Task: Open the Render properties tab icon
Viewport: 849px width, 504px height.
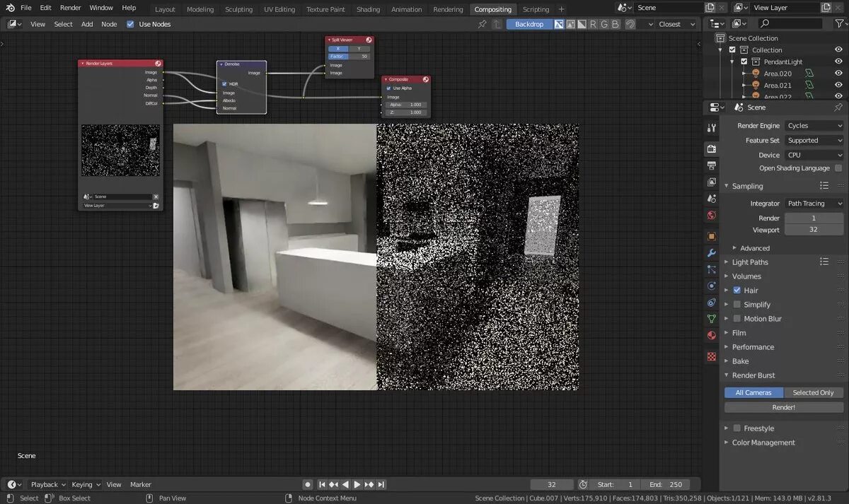Action: point(712,148)
